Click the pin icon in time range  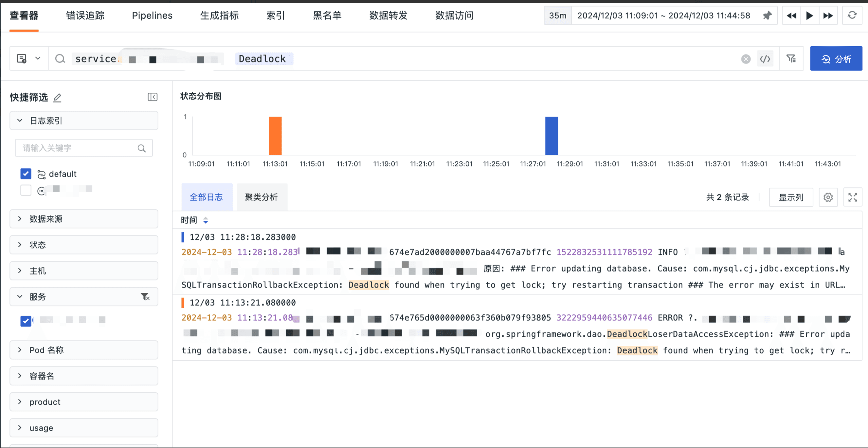[x=767, y=15]
